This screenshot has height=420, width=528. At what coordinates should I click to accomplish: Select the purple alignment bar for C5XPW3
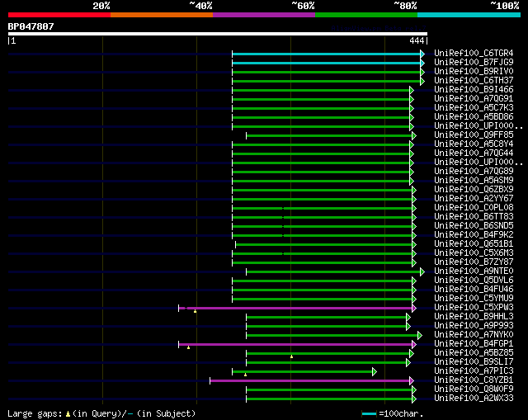click(295, 308)
